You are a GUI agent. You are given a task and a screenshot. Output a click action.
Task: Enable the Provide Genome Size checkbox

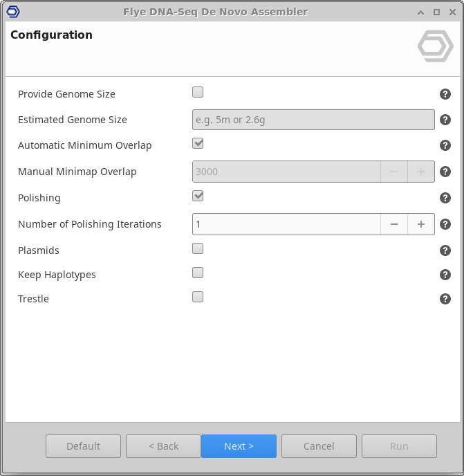(x=198, y=92)
